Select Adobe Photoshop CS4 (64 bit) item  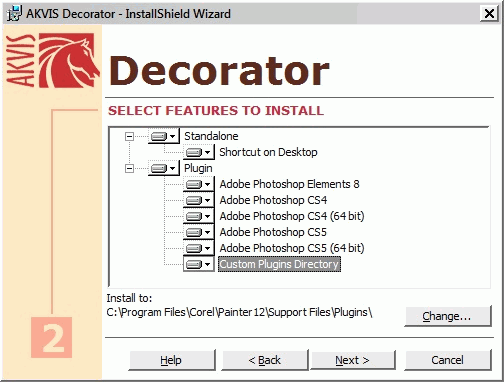(292, 216)
